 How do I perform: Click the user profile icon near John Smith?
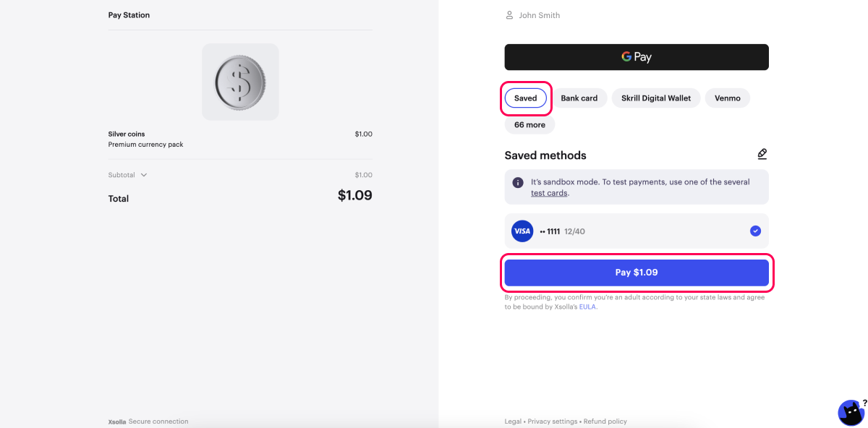509,15
